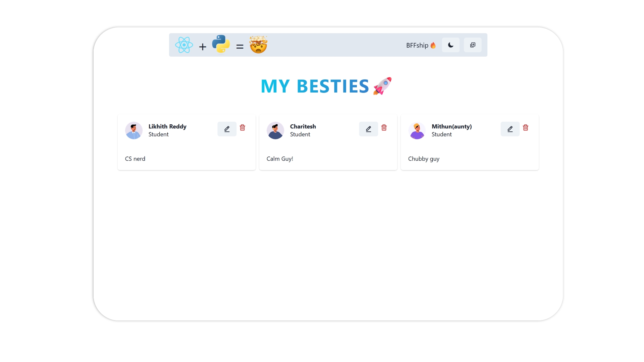Click the 'Chubby guy' description on Mithun's card

pos(424,159)
